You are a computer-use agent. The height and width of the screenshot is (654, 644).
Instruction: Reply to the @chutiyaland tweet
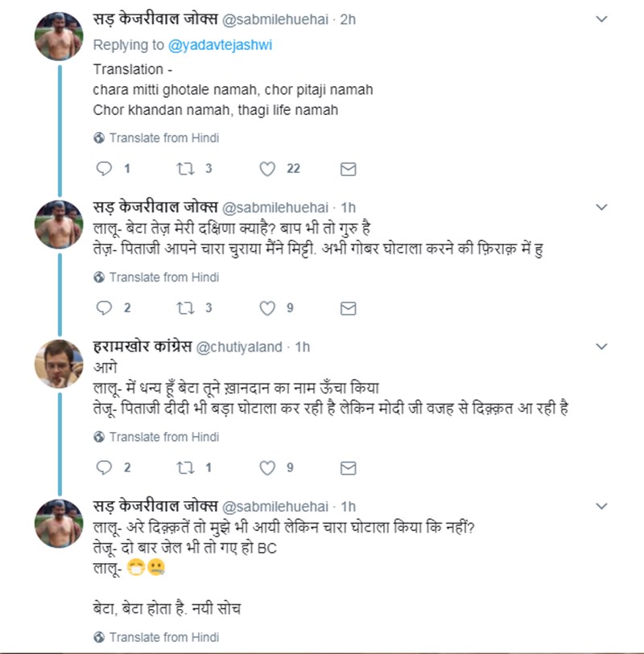click(x=103, y=467)
